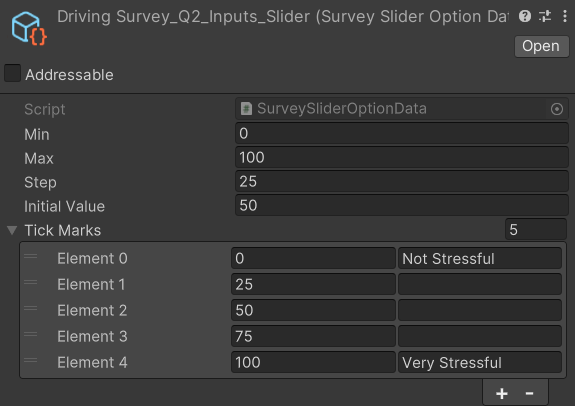575x406 pixels.
Task: Click the Element 0 drag handle
Action: [x=30, y=257]
